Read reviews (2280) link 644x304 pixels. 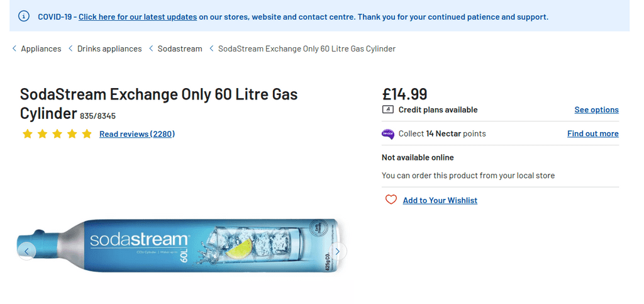point(137,134)
